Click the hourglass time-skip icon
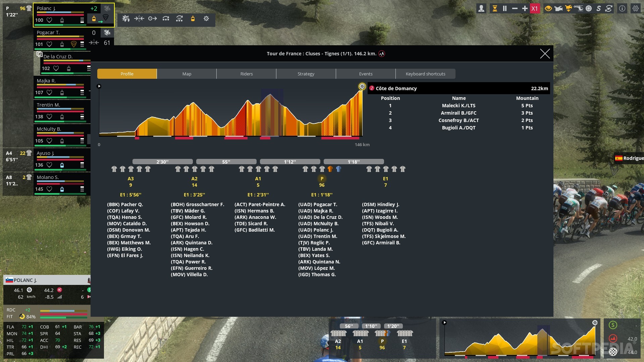 point(495,9)
